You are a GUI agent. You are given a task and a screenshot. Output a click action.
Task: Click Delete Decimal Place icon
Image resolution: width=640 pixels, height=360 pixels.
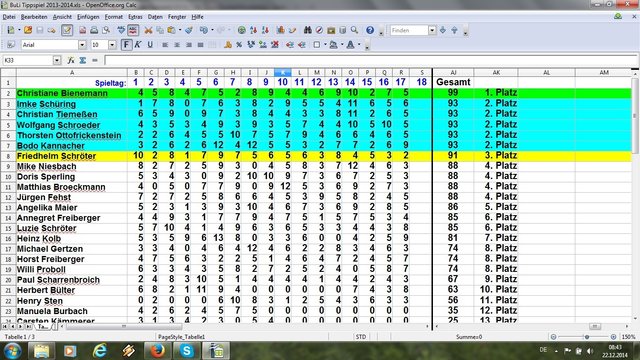click(x=275, y=45)
